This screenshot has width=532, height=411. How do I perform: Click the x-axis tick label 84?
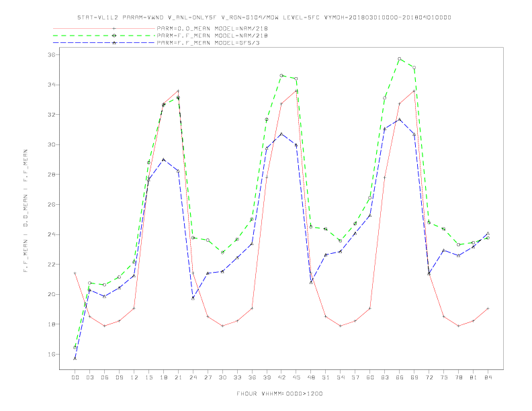(x=488, y=377)
